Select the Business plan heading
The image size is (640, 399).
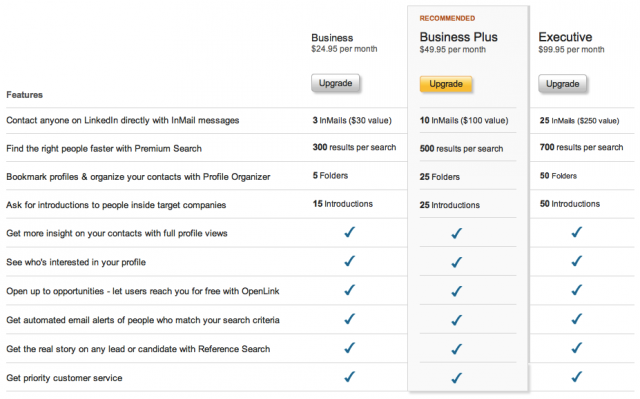pyautogui.click(x=332, y=38)
